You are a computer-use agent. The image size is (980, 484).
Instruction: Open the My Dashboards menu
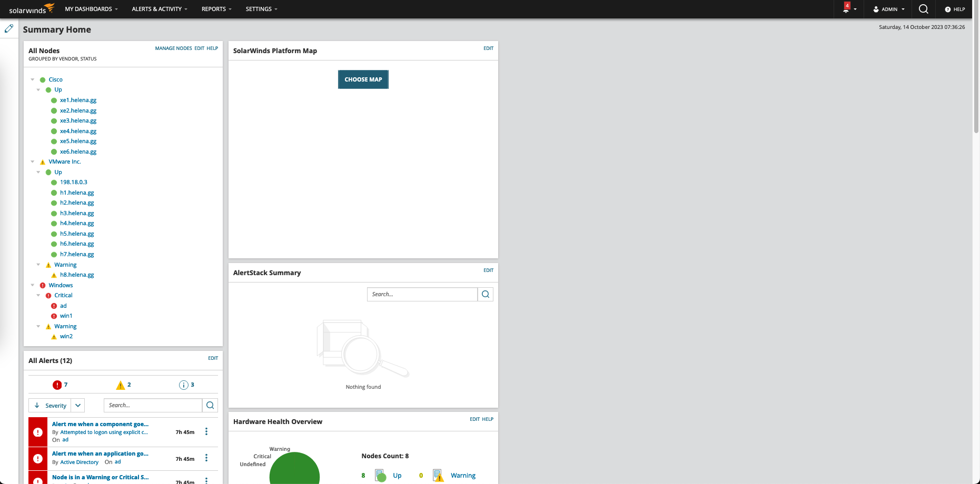91,9
